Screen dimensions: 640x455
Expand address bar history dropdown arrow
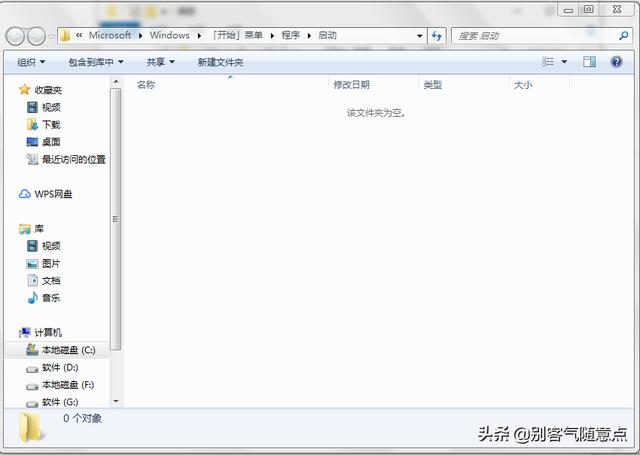coord(419,36)
